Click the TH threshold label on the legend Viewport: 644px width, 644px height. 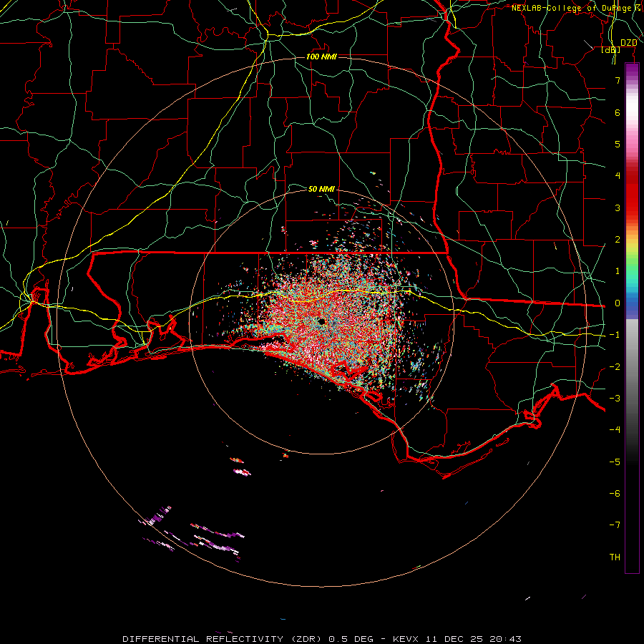tap(615, 557)
